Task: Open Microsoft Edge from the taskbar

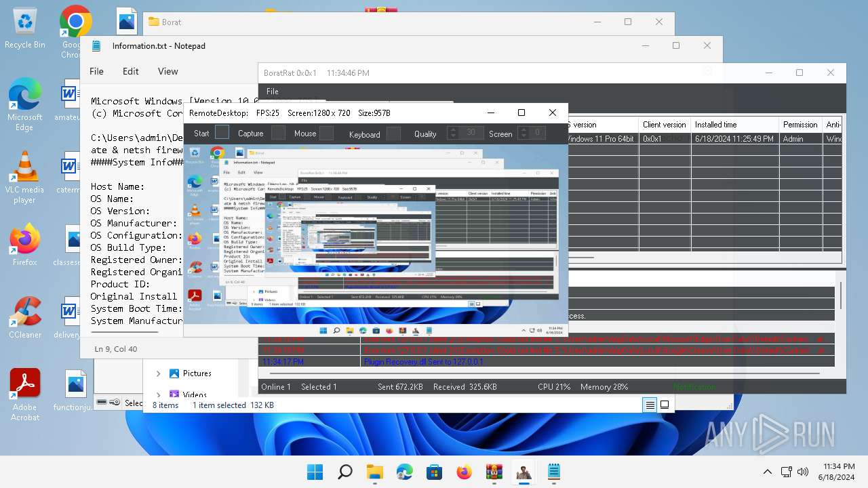Action: coord(404,472)
